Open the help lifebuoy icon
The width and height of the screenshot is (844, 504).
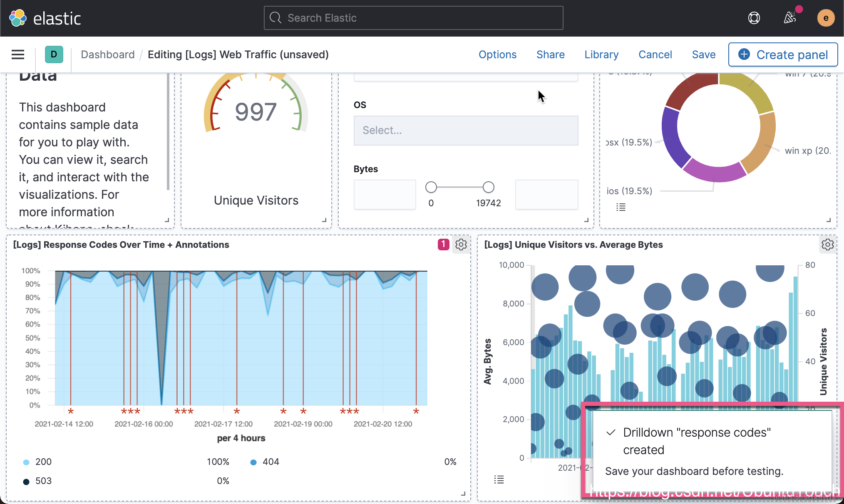[754, 18]
